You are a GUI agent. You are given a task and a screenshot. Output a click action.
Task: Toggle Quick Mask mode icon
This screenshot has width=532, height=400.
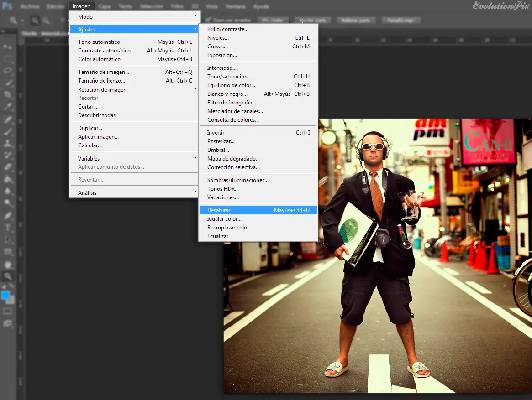[x=8, y=311]
